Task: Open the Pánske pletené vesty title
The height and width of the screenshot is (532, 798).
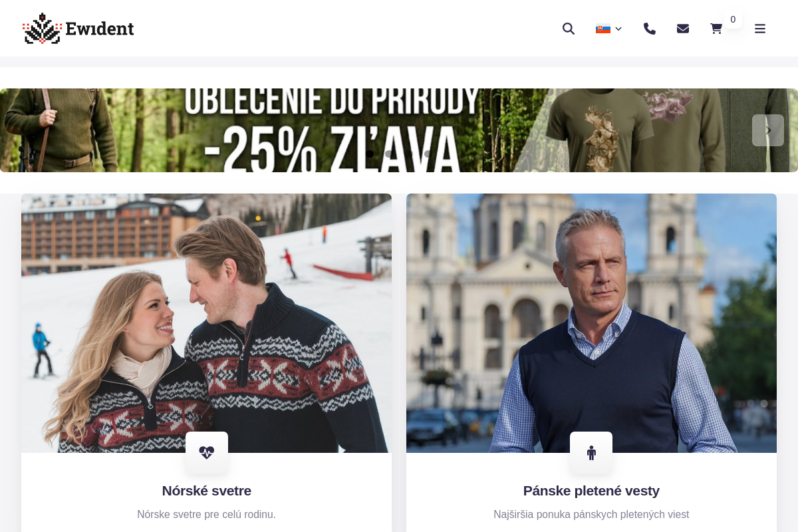Action: tap(591, 491)
